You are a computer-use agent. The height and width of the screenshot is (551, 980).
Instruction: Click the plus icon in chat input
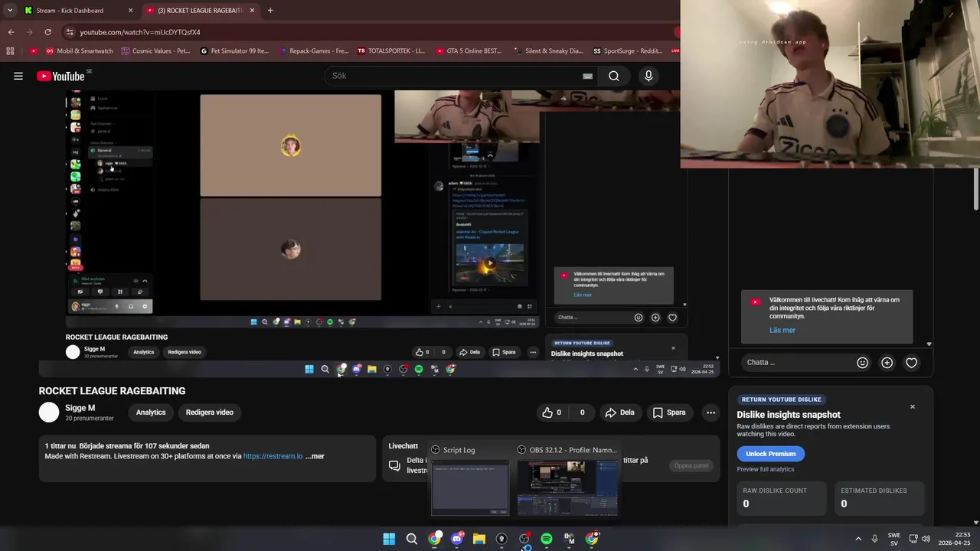click(x=887, y=362)
